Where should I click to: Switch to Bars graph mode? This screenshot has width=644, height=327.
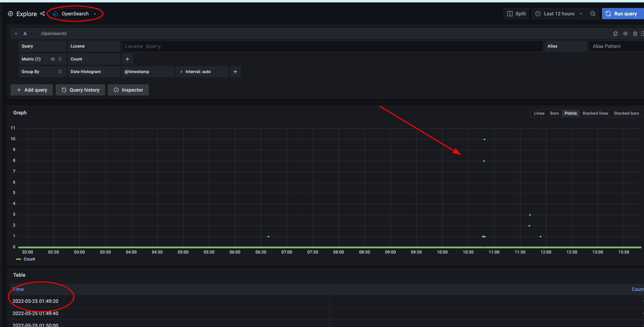554,113
